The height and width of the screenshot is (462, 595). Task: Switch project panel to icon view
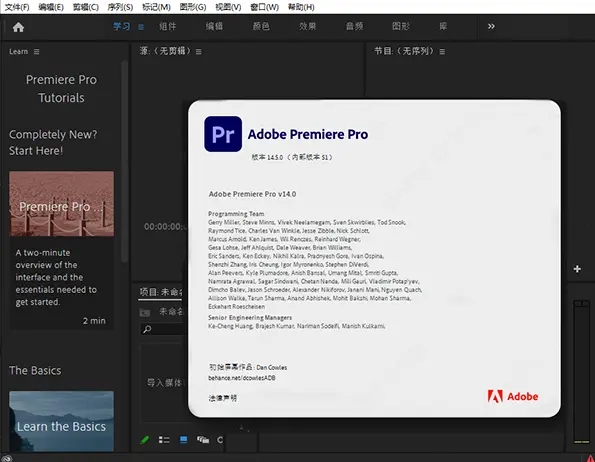tap(184, 440)
